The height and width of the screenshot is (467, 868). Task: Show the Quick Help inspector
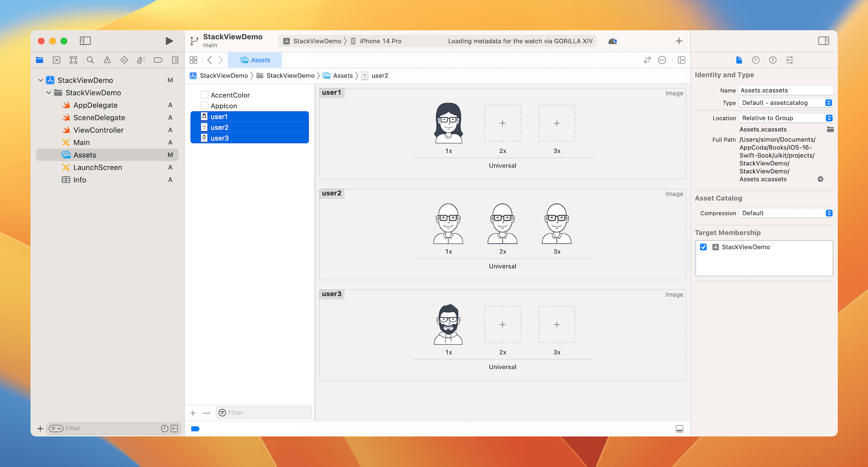773,60
